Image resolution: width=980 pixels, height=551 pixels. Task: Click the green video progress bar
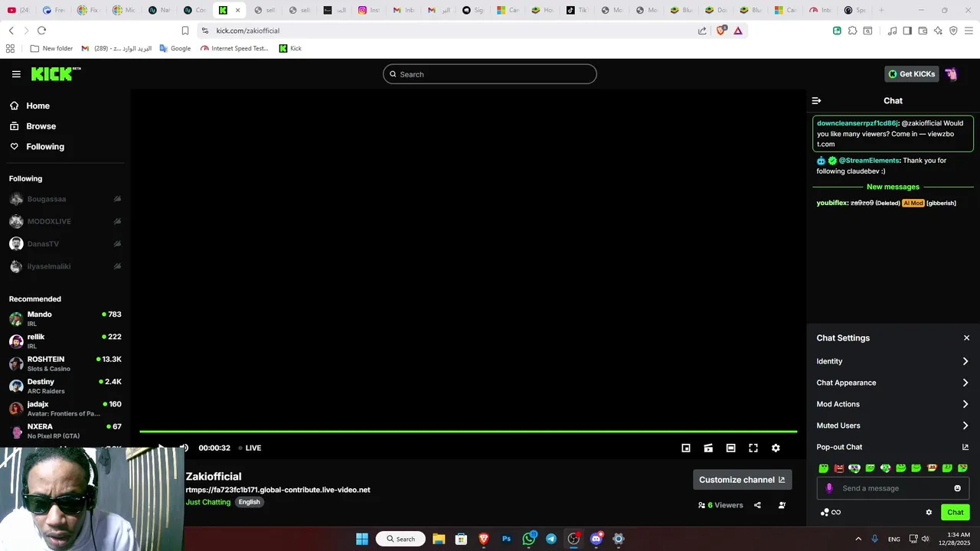pos(468,432)
